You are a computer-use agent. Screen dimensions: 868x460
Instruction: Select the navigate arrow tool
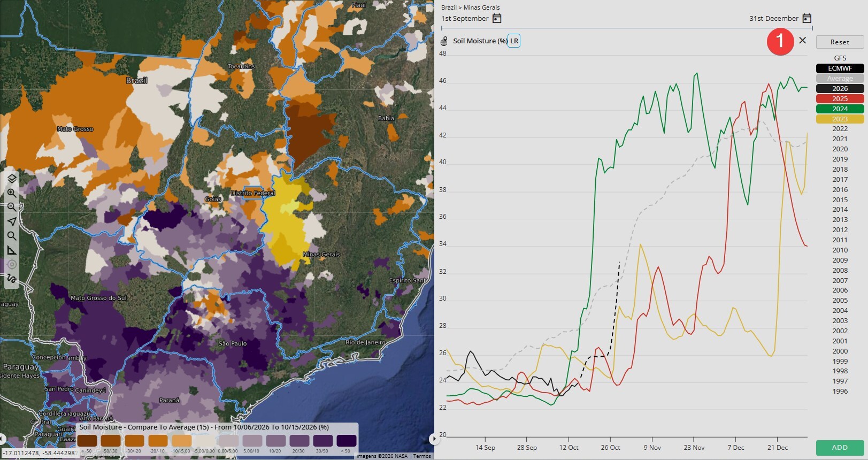click(x=12, y=221)
